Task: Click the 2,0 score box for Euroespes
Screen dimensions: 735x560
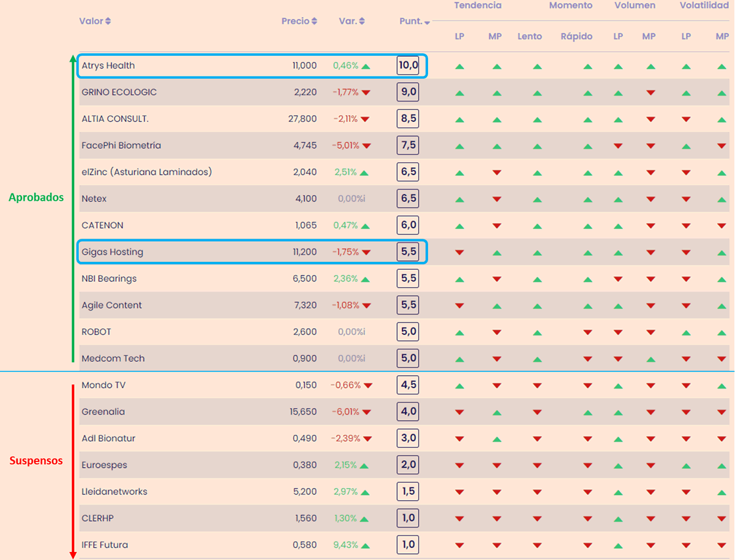Action: coord(408,465)
